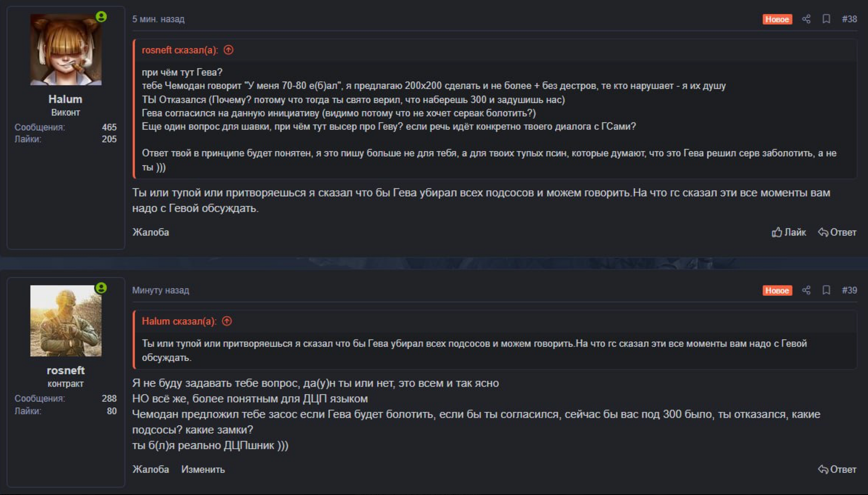
Task: Report Halum's post via Жалоба
Action: point(150,232)
